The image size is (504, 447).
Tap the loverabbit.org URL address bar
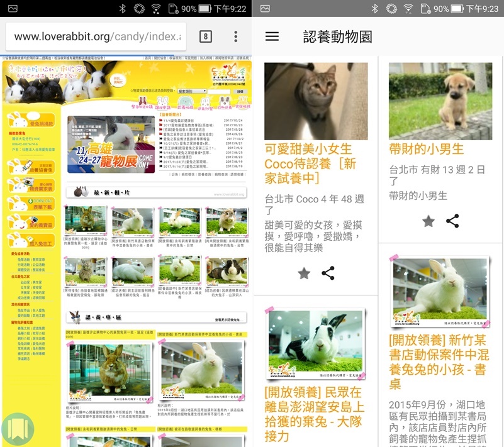coord(96,36)
